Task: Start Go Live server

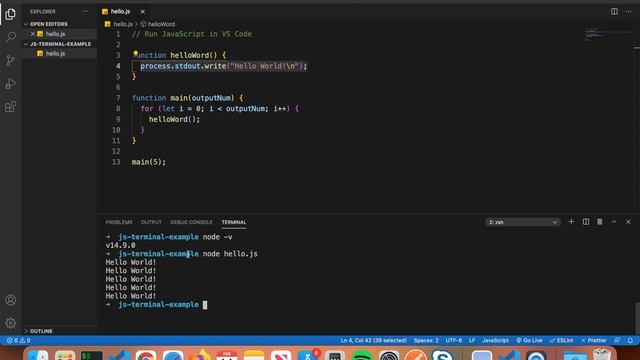Action: (529, 340)
